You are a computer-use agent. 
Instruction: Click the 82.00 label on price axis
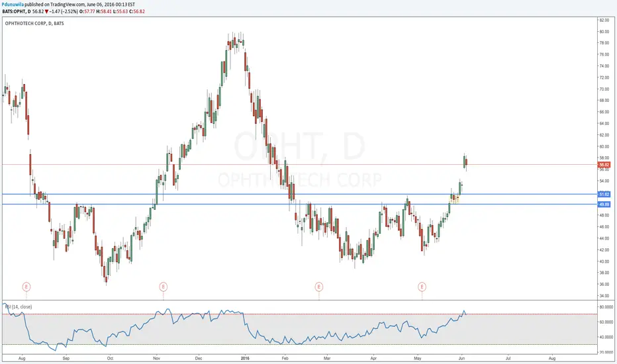point(604,20)
